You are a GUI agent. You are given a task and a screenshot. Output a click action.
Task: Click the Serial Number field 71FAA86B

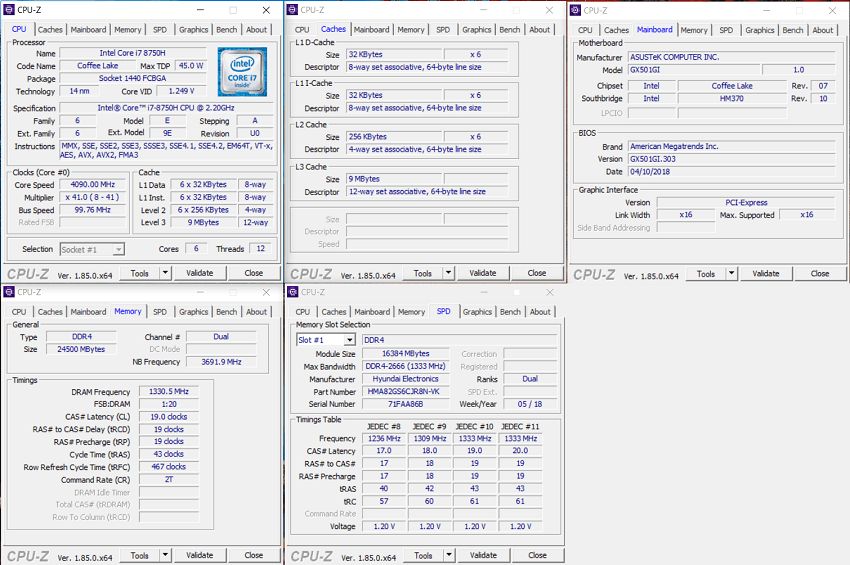[x=405, y=404]
